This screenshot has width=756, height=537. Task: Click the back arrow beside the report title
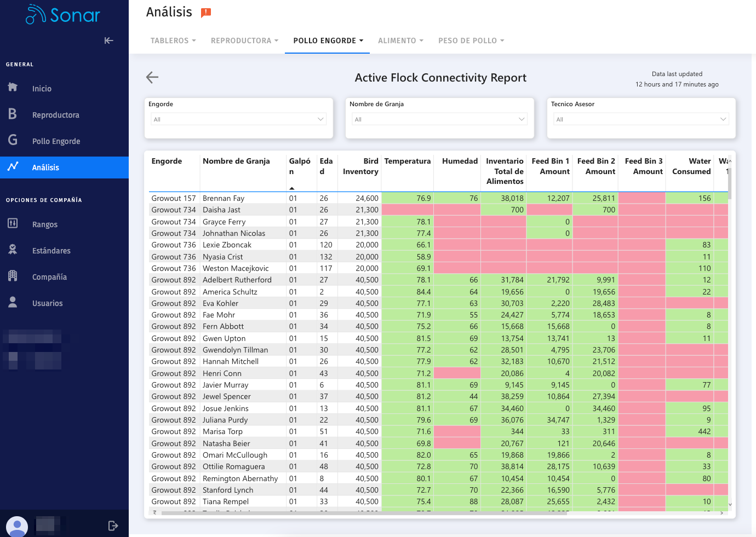pos(152,78)
